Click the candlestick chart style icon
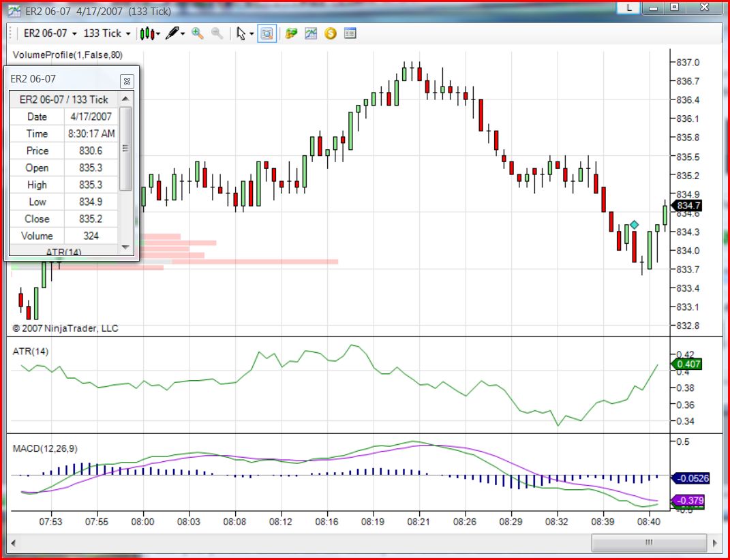The image size is (730, 560). click(x=147, y=33)
